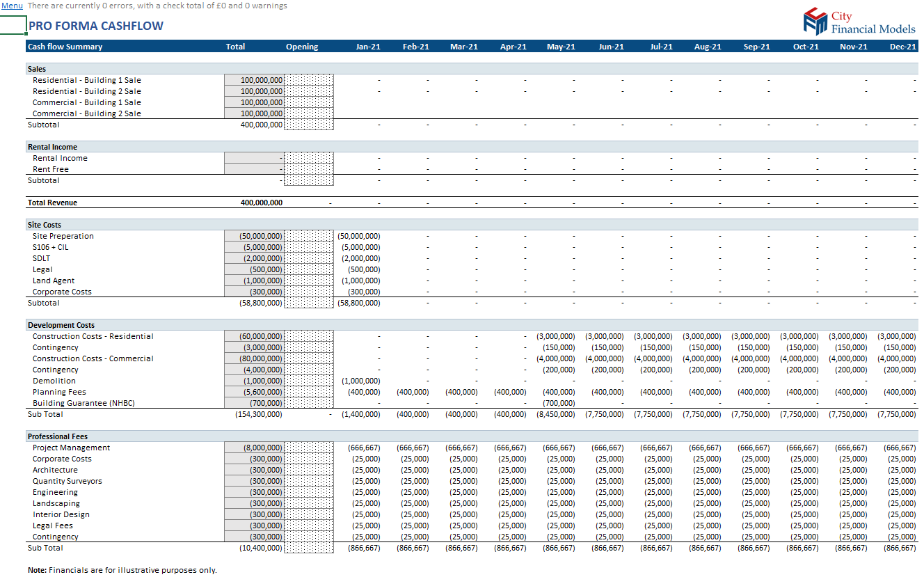Select the Aug-21 column header
The width and height of the screenshot is (924, 577).
click(708, 47)
